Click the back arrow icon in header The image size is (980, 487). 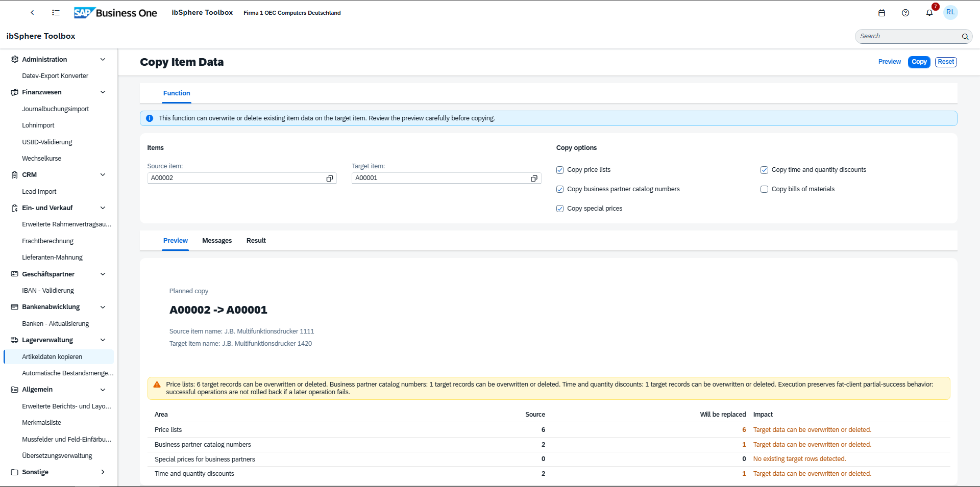click(32, 13)
